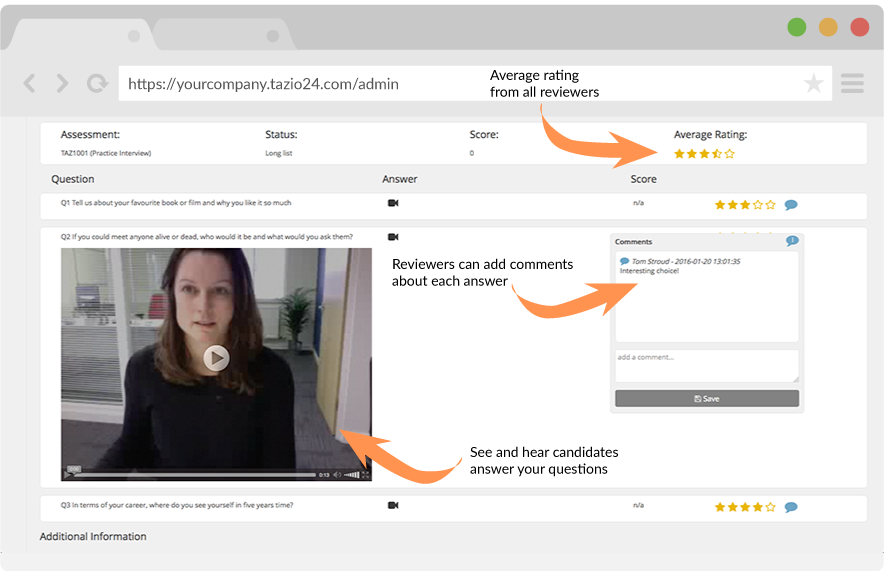
Task: Click the Additional Information heading
Action: pos(93,537)
